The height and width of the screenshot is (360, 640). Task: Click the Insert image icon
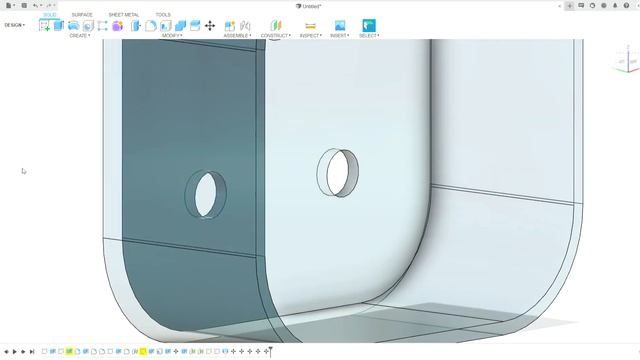tap(340, 26)
